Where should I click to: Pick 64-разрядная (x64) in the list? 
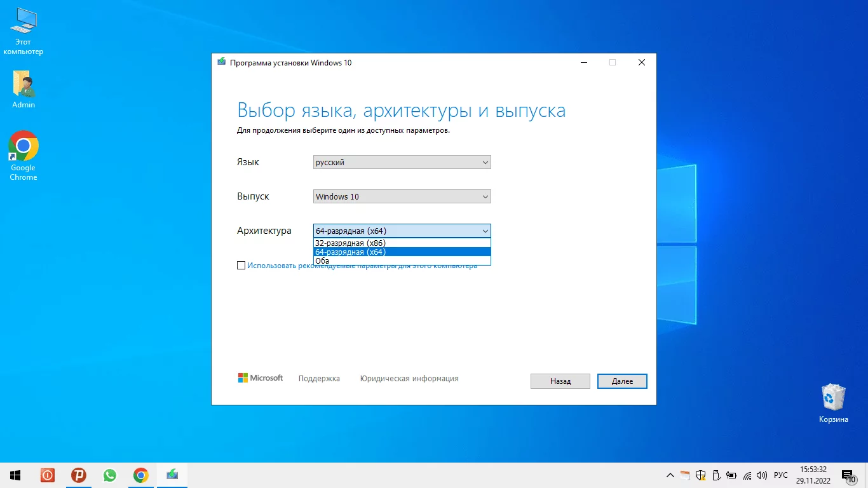coord(351,252)
